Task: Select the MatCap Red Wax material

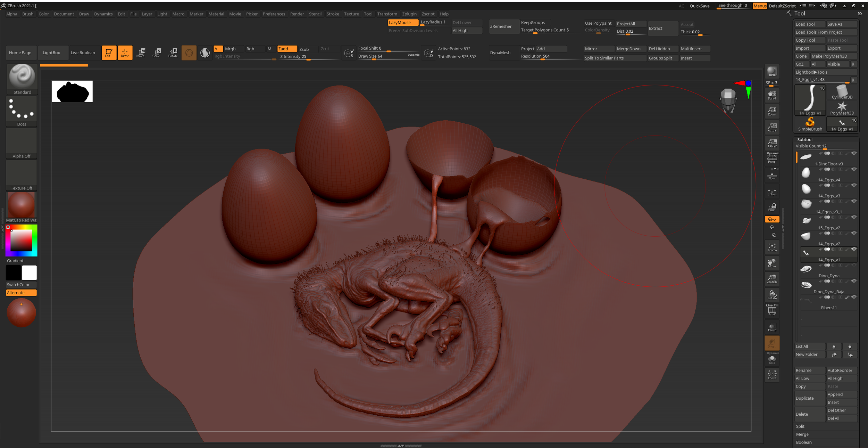Action: pyautogui.click(x=22, y=205)
